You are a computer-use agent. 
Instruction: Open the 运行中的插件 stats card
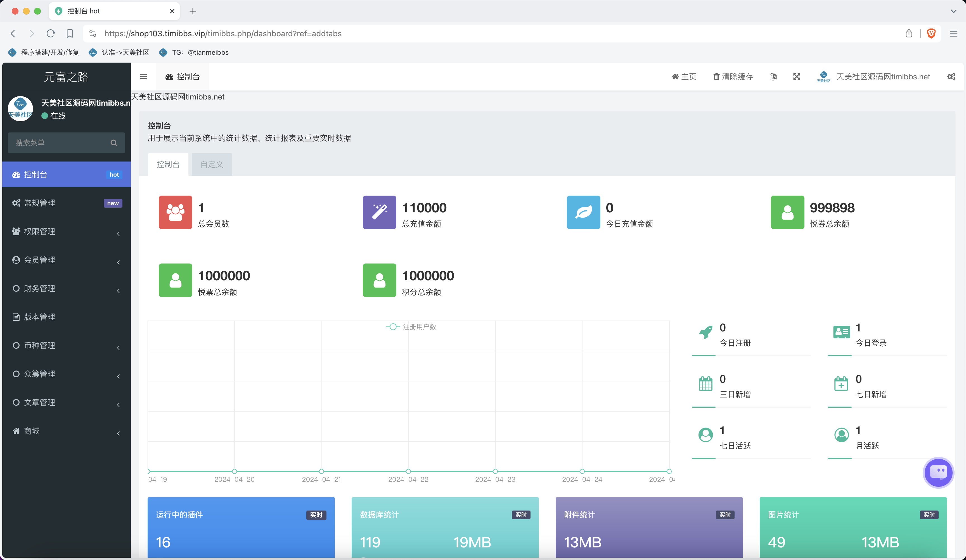(241, 527)
